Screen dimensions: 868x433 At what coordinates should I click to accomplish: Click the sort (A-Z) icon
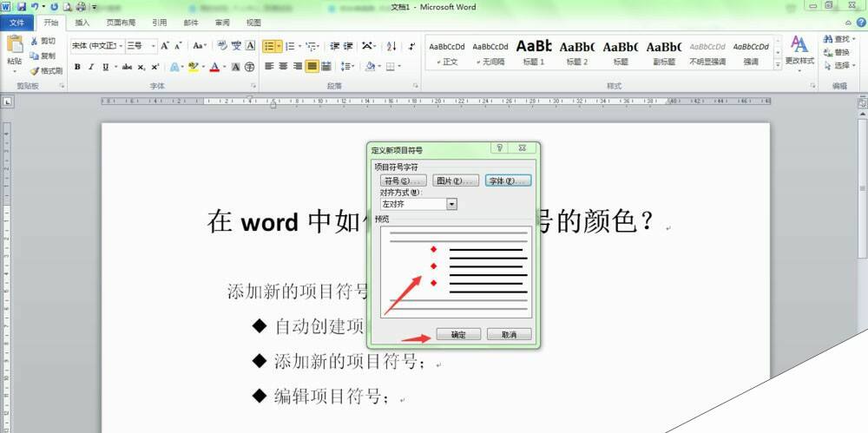pos(391,46)
